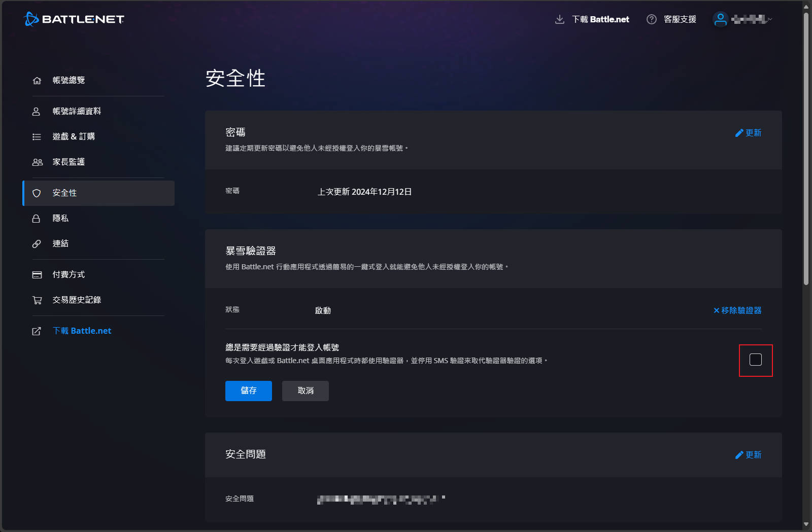The height and width of the screenshot is (532, 812).
Task: Click the shield icon beside 安全性
Action: pos(37,193)
